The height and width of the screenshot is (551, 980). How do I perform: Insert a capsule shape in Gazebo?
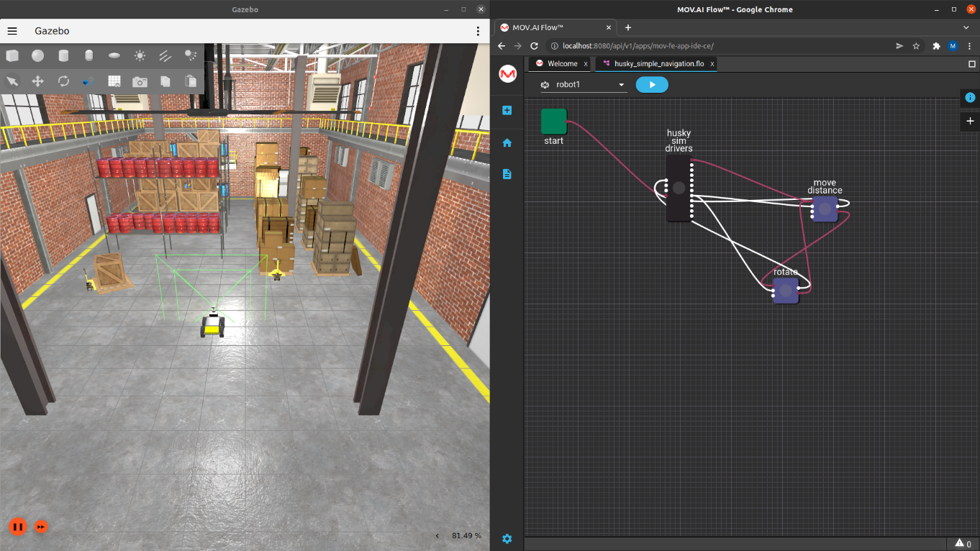tap(89, 55)
